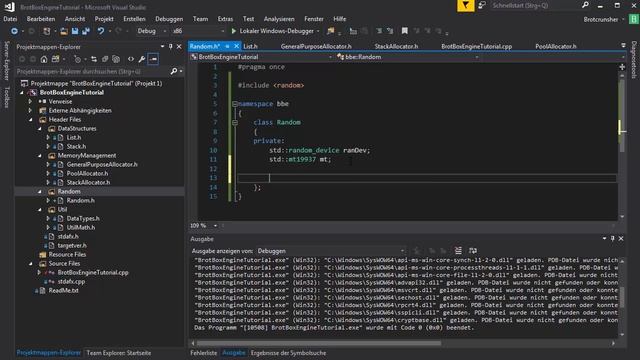Click the green Brotcrunsher account avatar
This screenshot has height=360, width=640.
click(x=633, y=19)
